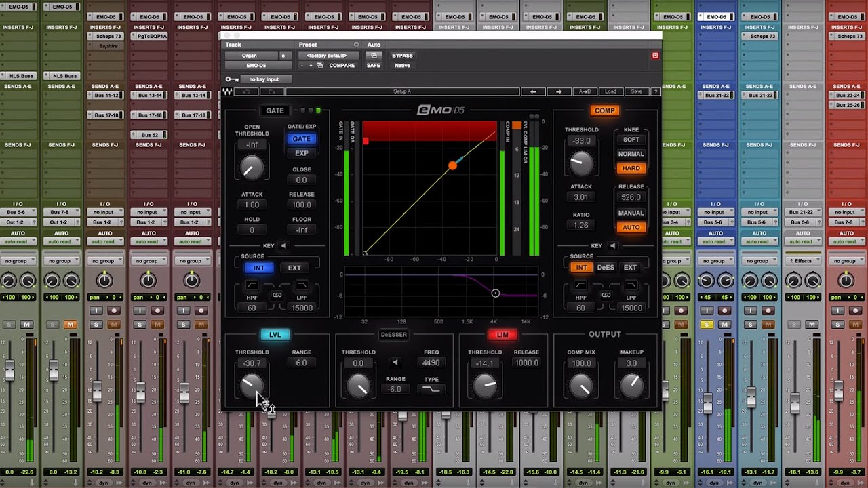Open the Bus 52 send selector
The width and height of the screenshot is (868, 488).
tap(149, 135)
